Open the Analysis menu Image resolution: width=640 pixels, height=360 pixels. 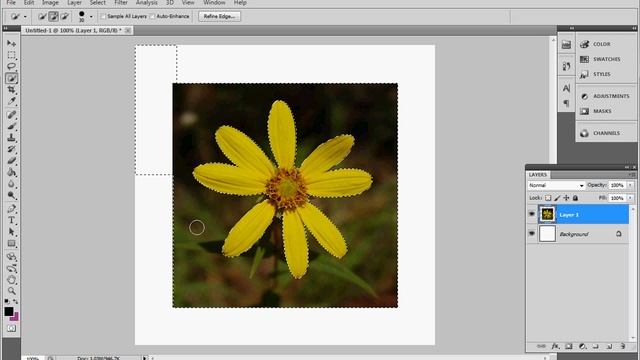coord(147,3)
